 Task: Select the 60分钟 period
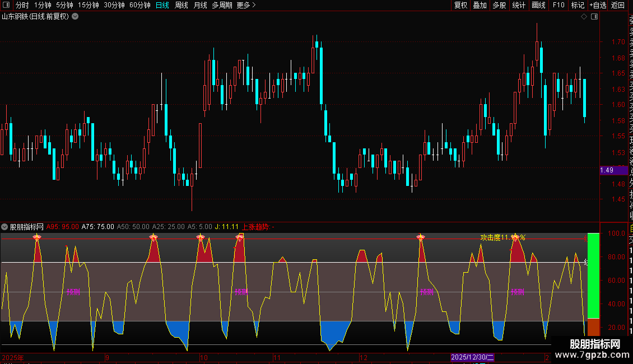[x=140, y=5]
